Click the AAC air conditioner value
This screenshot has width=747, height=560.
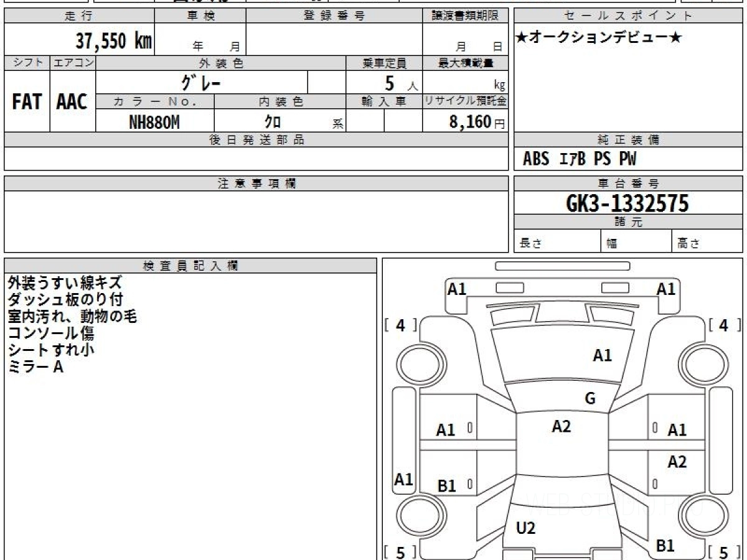(72, 102)
